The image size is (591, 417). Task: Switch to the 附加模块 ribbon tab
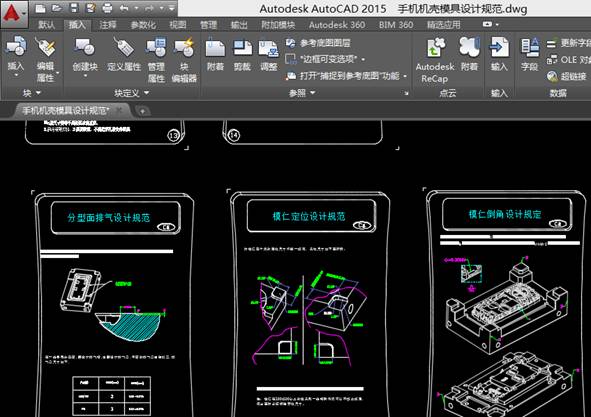[x=278, y=25]
